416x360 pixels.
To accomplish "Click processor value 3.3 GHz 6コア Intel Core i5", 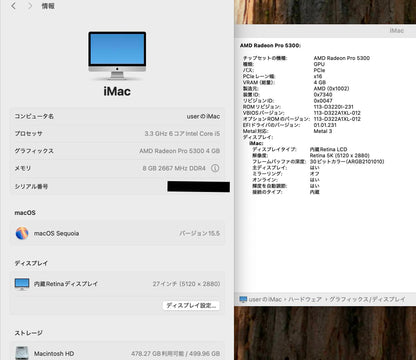I will (182, 134).
